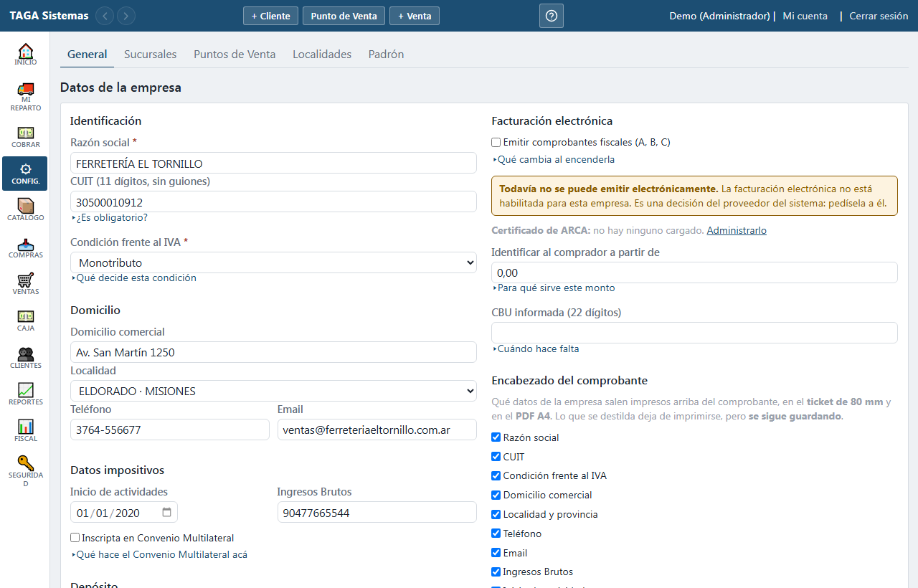918x588 pixels.
Task: Uncheck Domicilio comercial header checkbox
Action: click(496, 495)
